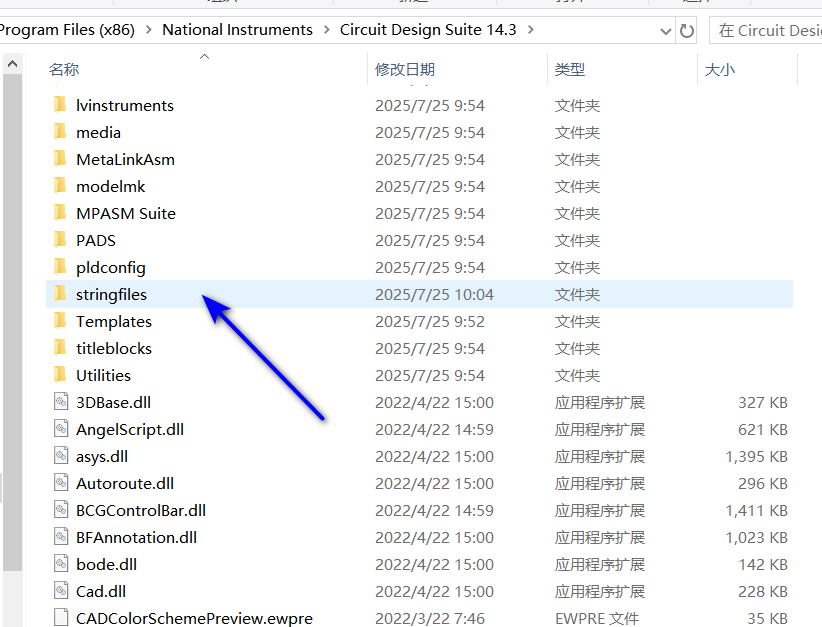Select the asys.dll file icon
The image size is (822, 627).
coord(61,456)
